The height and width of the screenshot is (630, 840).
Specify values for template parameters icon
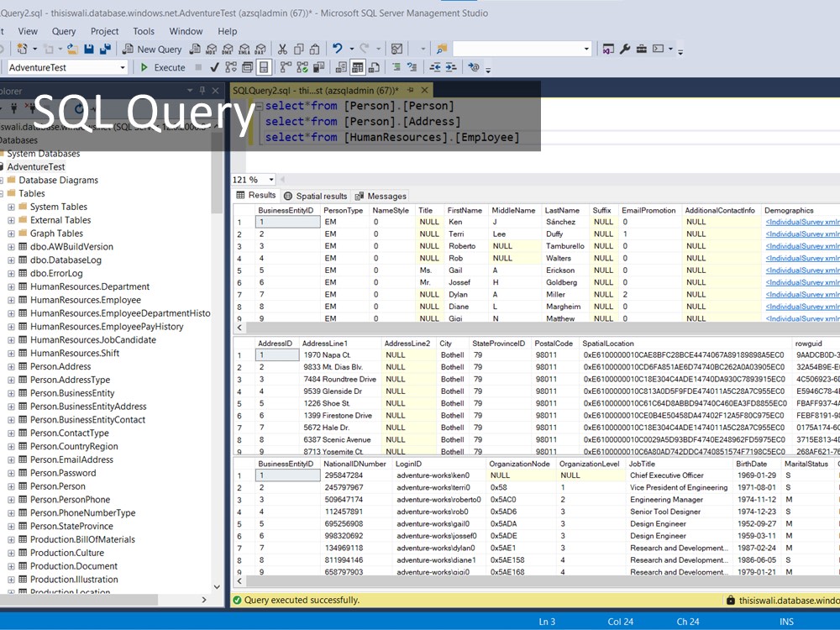coord(474,67)
